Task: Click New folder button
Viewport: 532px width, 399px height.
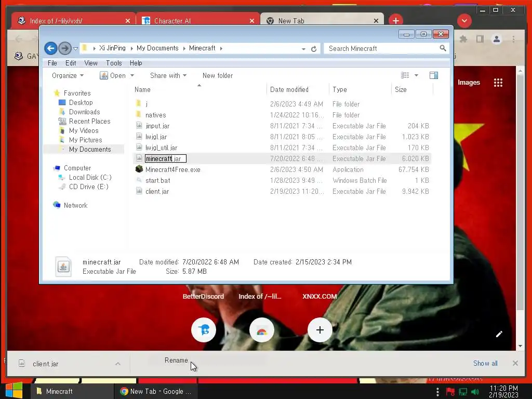Action: coord(218,76)
